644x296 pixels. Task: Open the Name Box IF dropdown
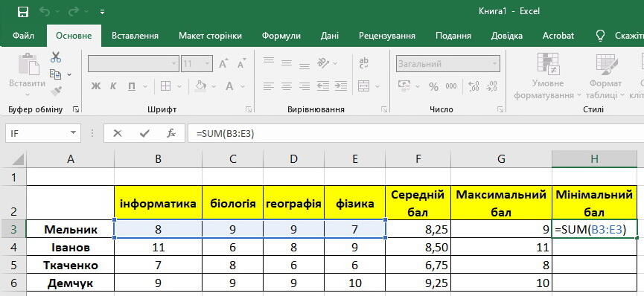click(x=74, y=133)
